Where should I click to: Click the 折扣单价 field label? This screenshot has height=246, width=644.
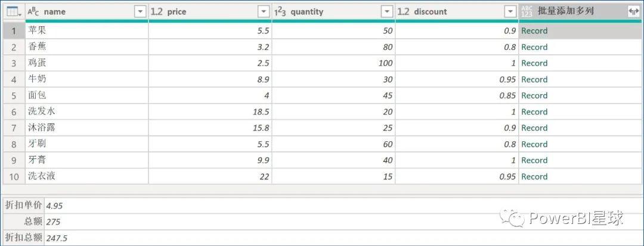[24, 206]
